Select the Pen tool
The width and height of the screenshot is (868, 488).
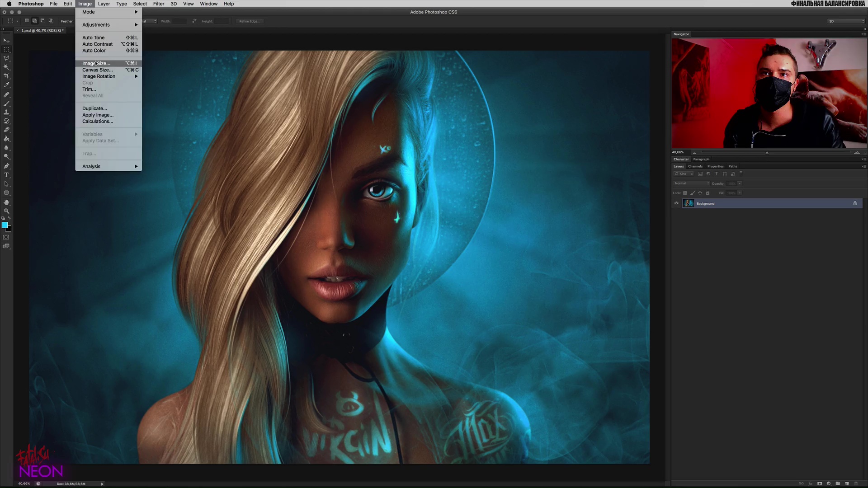point(6,166)
